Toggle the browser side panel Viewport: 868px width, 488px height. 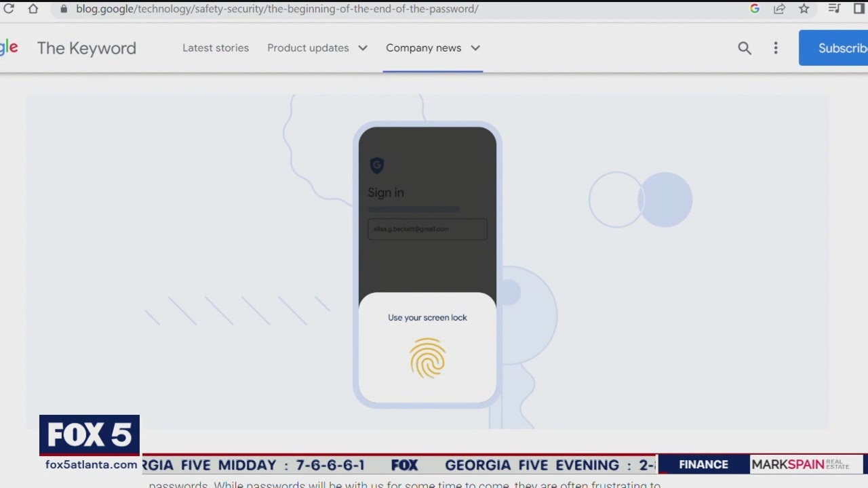[859, 9]
